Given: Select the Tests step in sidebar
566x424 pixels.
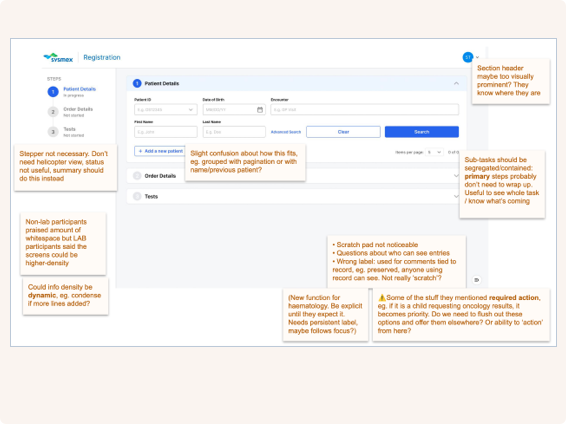Looking at the screenshot, I should pyautogui.click(x=66, y=132).
